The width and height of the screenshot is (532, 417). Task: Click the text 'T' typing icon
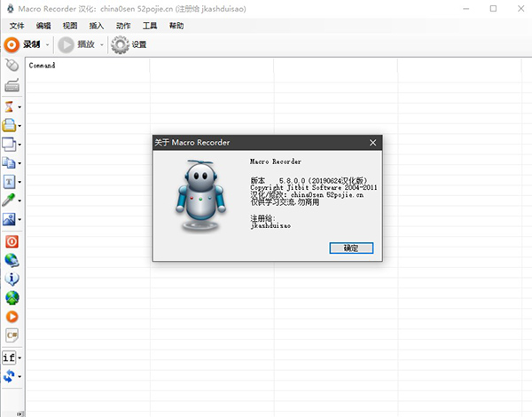(9, 182)
